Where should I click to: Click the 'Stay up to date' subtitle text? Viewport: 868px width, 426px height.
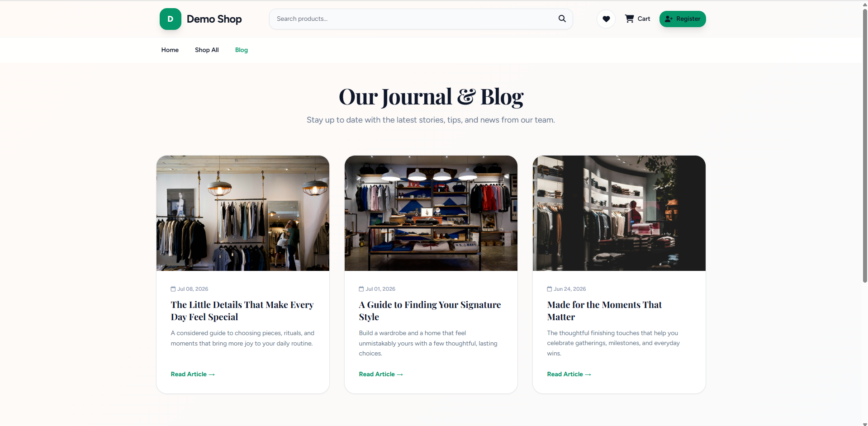coord(431,120)
